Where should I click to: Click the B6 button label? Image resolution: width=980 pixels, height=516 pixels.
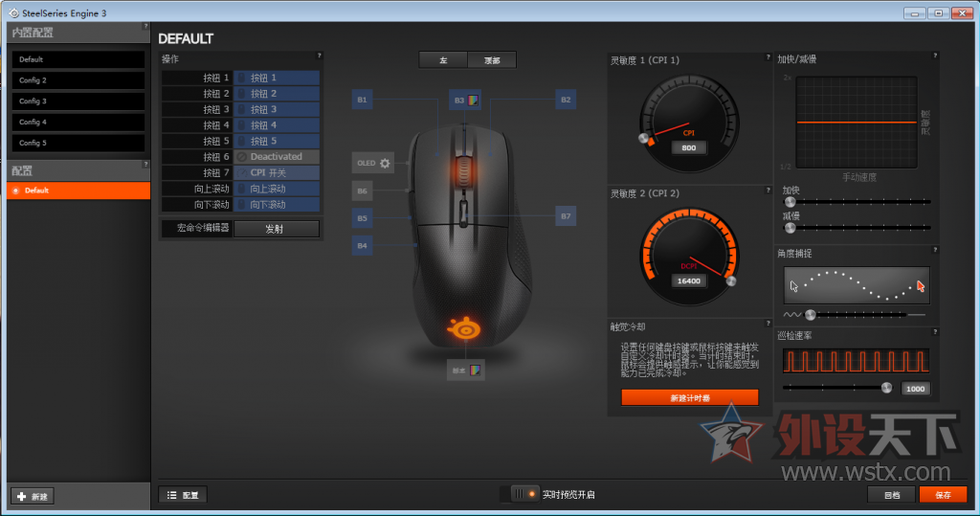pos(363,191)
